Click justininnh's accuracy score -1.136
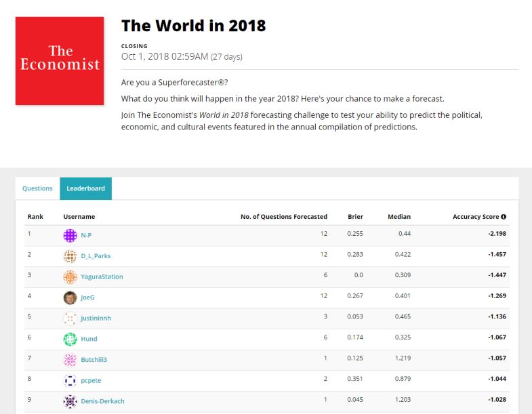 497,316
